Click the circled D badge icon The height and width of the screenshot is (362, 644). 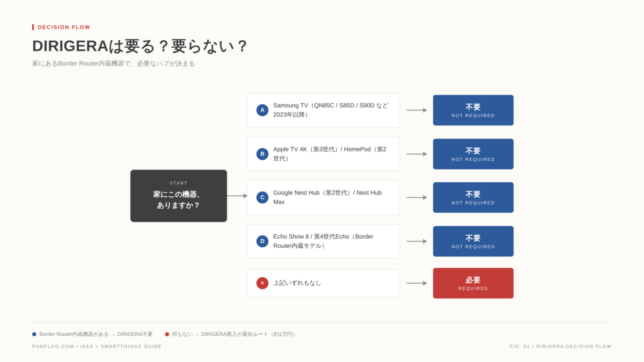(262, 241)
